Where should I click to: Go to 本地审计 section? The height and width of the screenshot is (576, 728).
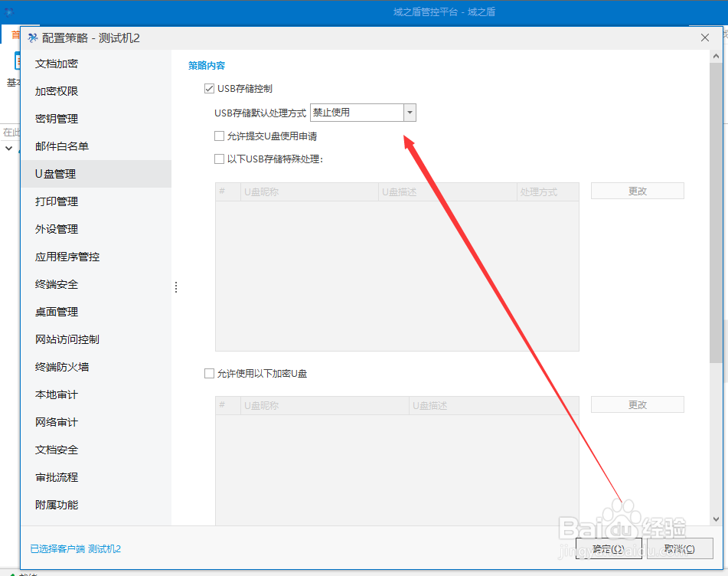[96, 394]
